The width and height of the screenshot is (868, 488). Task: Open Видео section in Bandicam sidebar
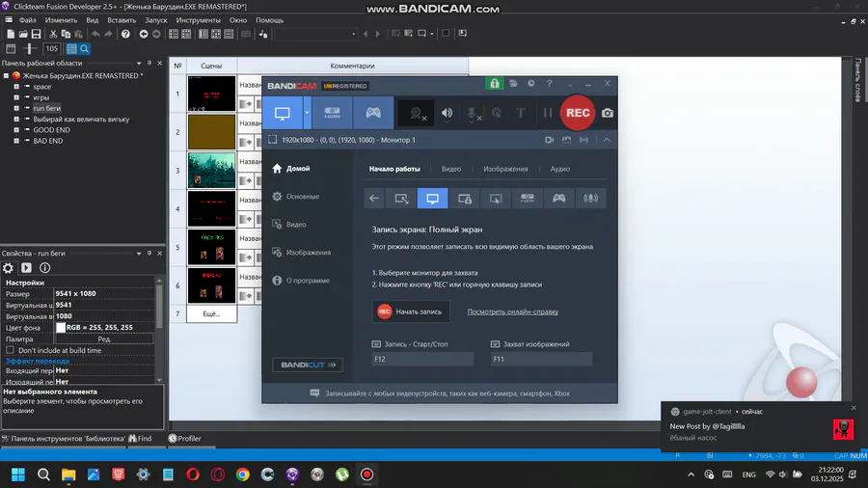(289, 224)
